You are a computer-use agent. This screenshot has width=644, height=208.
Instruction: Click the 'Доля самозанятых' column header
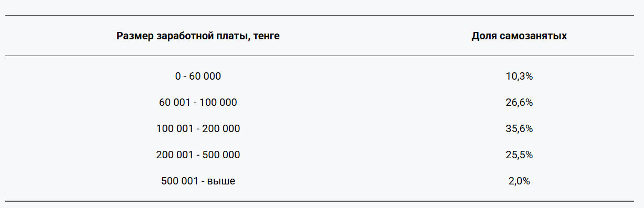tap(519, 36)
